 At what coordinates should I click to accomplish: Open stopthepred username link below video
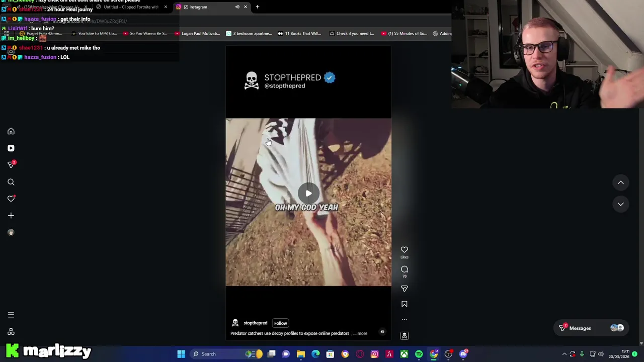(255, 323)
